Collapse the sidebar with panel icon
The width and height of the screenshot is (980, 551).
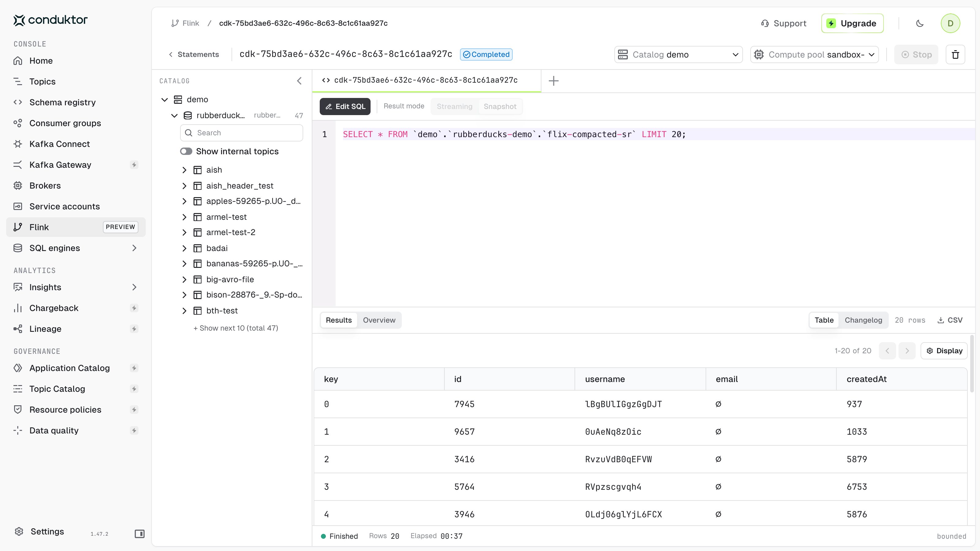click(x=140, y=534)
